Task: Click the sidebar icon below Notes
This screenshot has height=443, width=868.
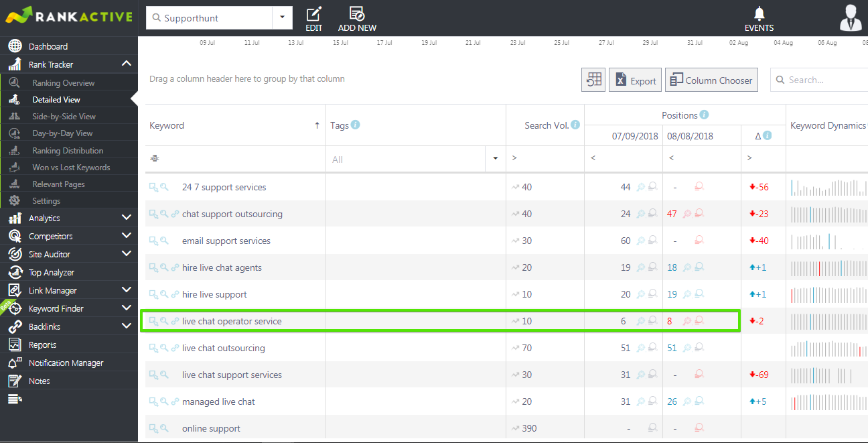Action: click(x=15, y=399)
